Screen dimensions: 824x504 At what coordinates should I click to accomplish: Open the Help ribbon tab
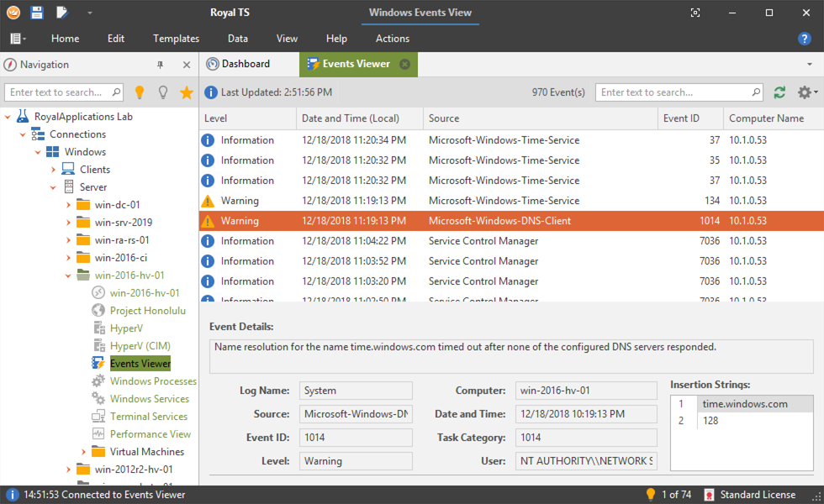click(x=336, y=39)
